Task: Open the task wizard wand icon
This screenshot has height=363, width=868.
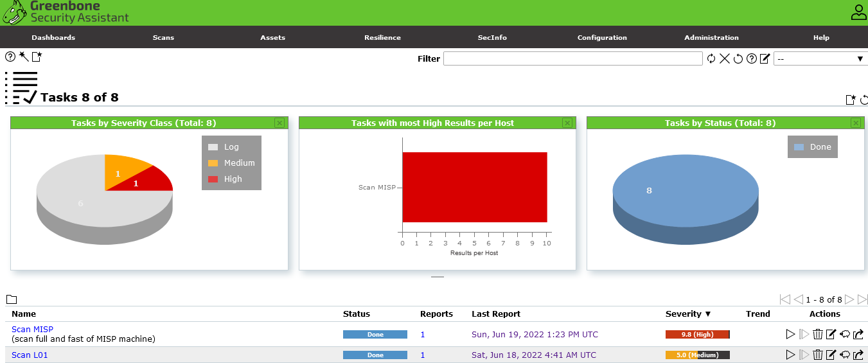Action: [24, 57]
